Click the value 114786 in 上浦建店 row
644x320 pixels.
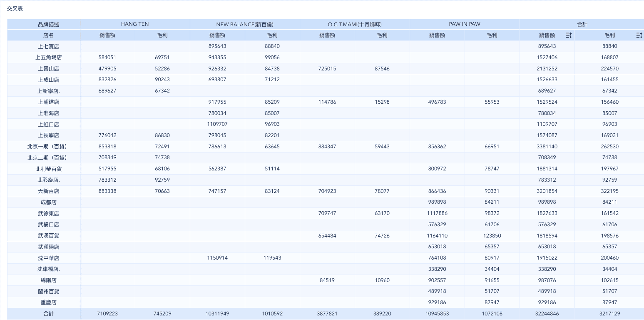coord(327,102)
